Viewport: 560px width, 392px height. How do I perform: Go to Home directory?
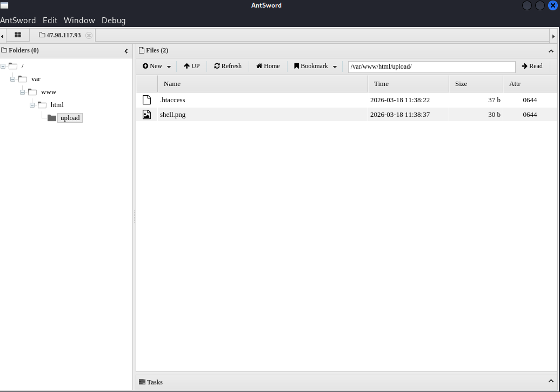click(x=268, y=66)
